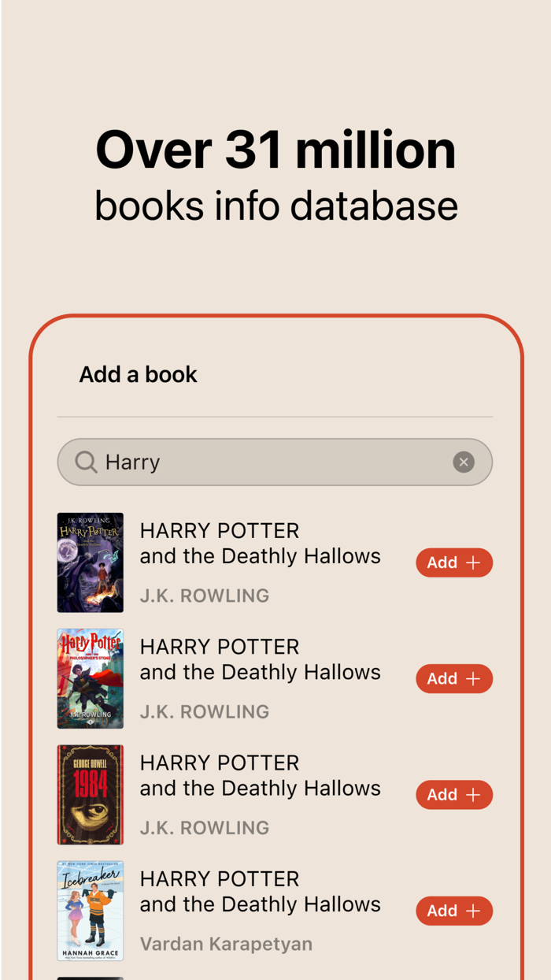551x980 pixels.
Task: Click the magnifying glass search icon
Action: tap(85, 462)
